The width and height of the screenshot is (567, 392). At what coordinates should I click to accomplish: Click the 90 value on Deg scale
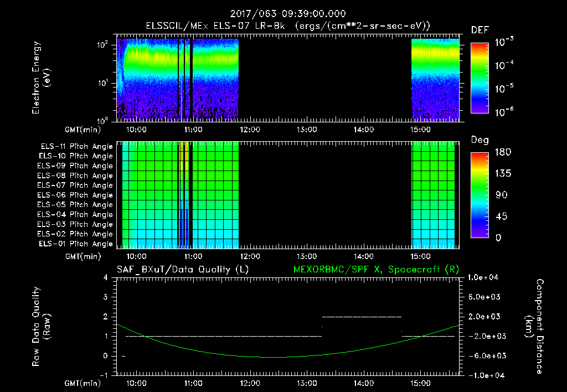pos(502,195)
